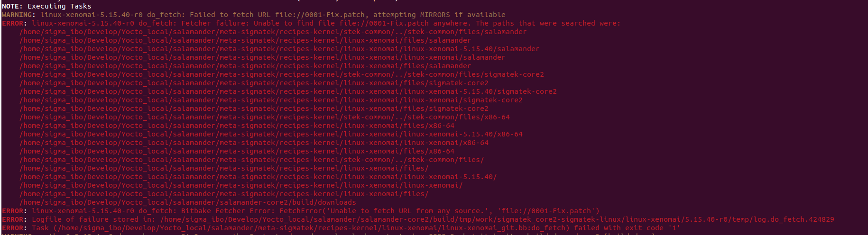Click the NOTE: Executing Tasks line
Viewport: 868px width, 235px height.
(x=46, y=6)
